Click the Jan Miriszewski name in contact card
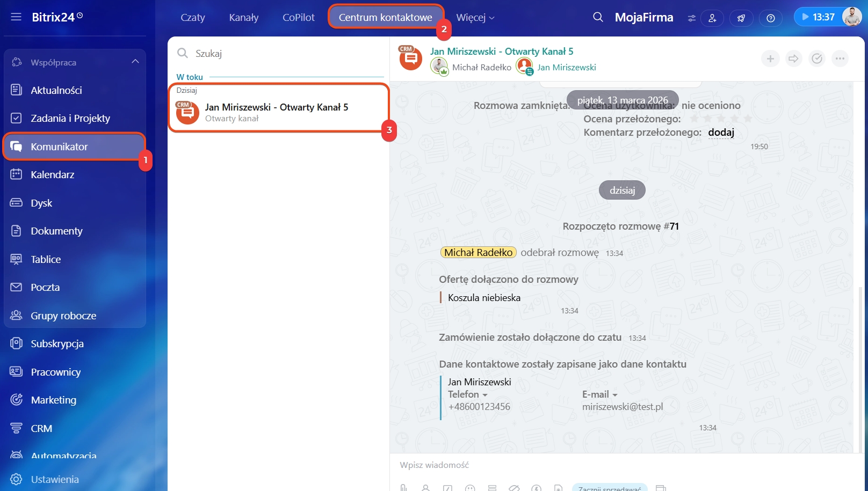 pos(480,382)
